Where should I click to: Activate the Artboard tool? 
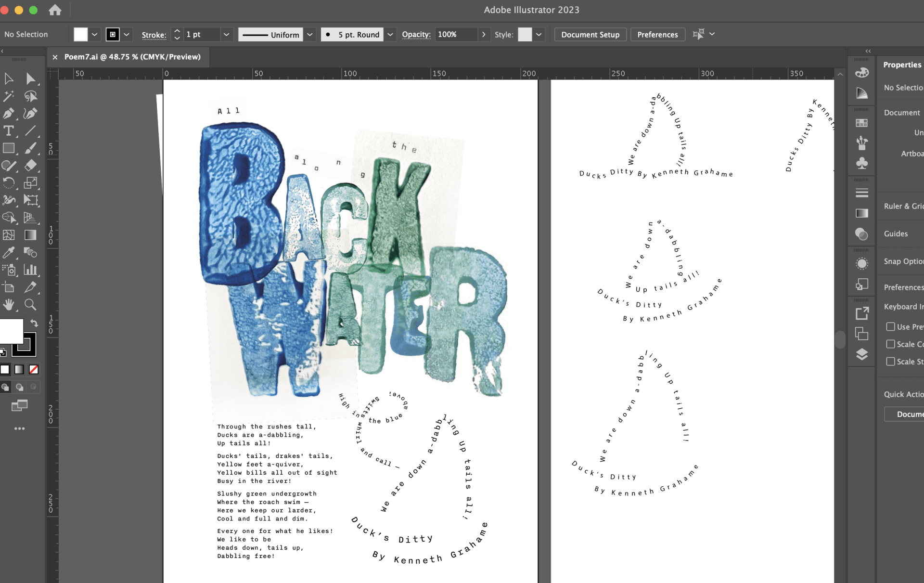9,287
